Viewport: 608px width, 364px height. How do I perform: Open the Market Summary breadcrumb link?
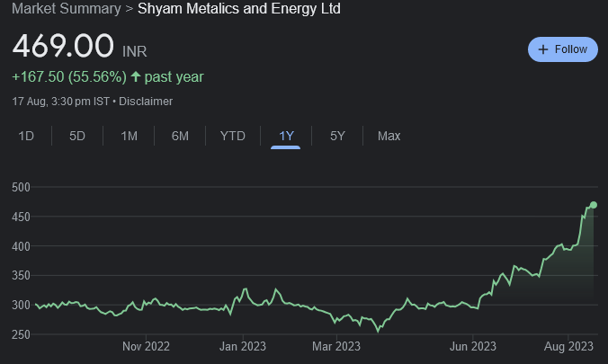click(67, 8)
